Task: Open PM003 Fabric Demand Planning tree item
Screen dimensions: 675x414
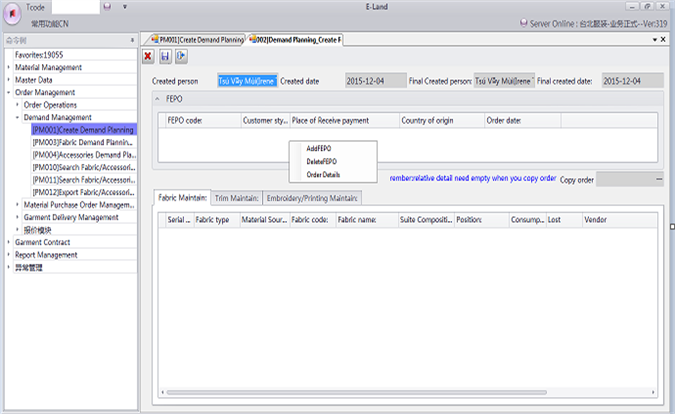Action: [83, 142]
